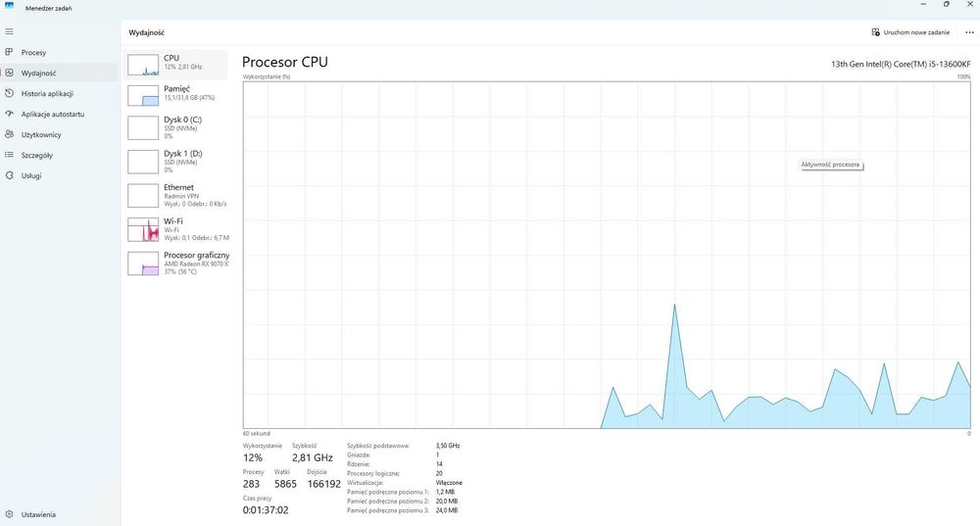Viewport: 980px width, 526px height.
Task: Click the Procesy sidebar icon
Action: click(10, 53)
